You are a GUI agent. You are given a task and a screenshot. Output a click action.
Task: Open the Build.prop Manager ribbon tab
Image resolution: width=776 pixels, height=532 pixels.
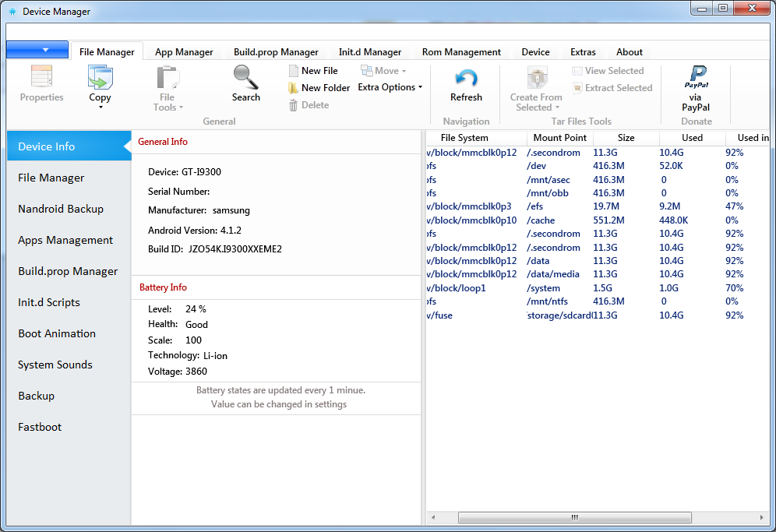pos(276,52)
